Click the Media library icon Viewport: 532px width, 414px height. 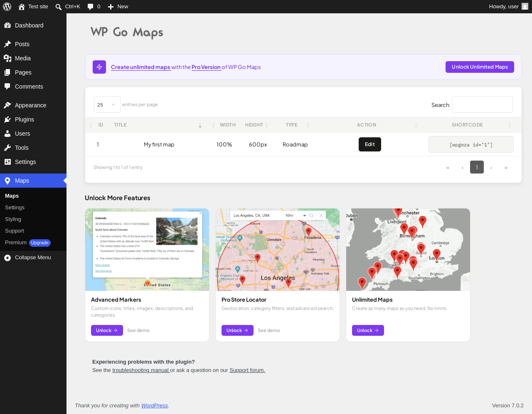[7, 58]
